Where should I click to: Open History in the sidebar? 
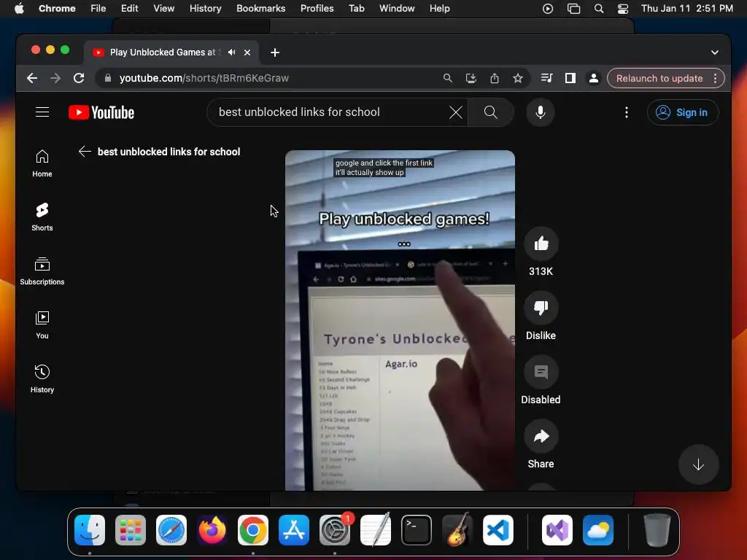42,378
